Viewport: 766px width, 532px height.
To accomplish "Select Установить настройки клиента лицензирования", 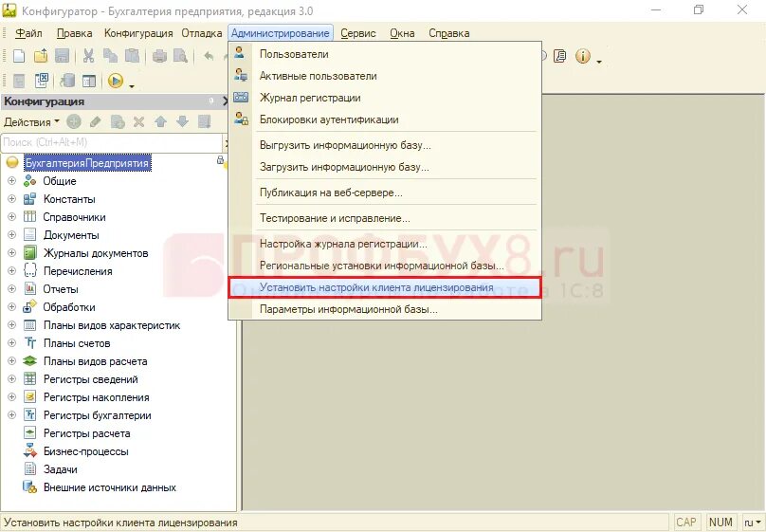I will [385, 287].
